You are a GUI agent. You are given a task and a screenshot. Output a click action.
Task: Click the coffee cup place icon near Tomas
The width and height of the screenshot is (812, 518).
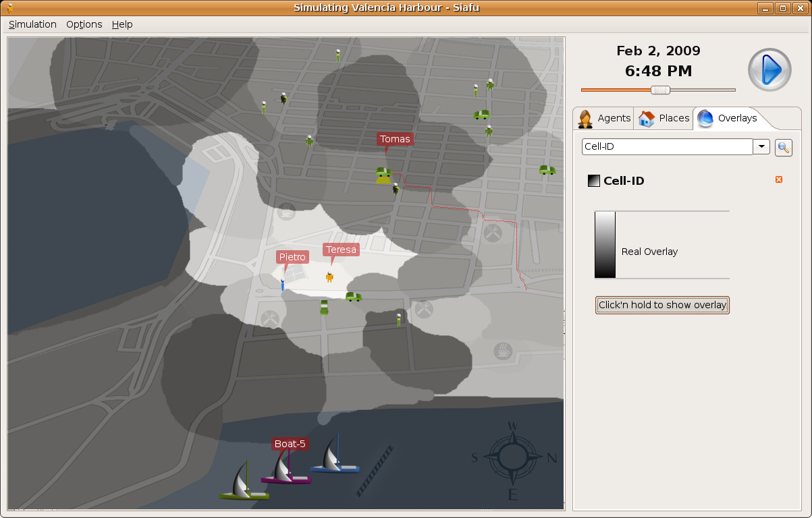coord(287,212)
